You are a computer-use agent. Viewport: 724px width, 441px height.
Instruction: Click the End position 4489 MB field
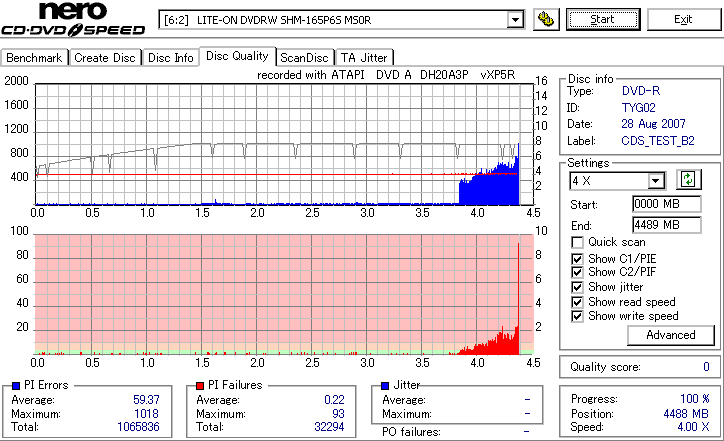pos(667,225)
